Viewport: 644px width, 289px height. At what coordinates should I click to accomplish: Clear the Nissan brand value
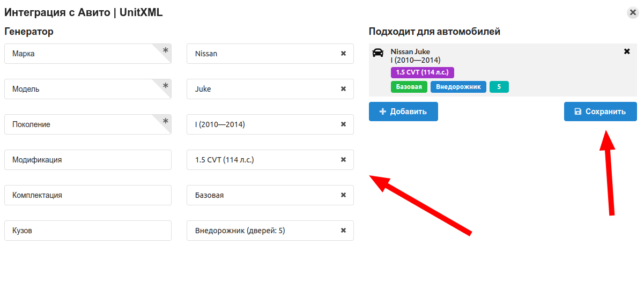point(343,54)
